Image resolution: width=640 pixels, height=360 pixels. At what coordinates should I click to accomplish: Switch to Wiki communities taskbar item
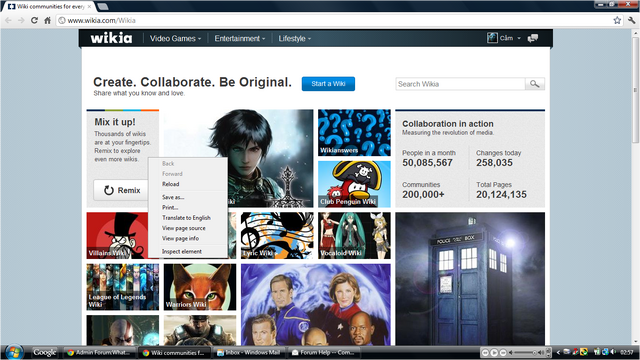174,352
